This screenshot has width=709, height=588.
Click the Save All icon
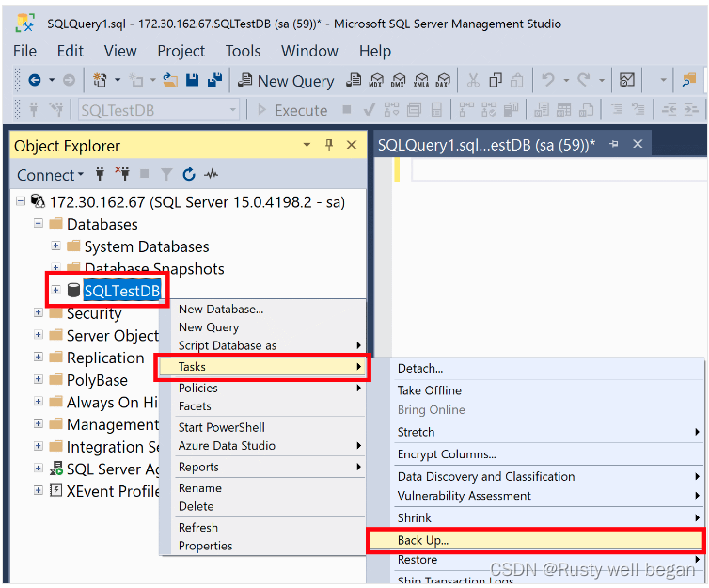pos(214,81)
